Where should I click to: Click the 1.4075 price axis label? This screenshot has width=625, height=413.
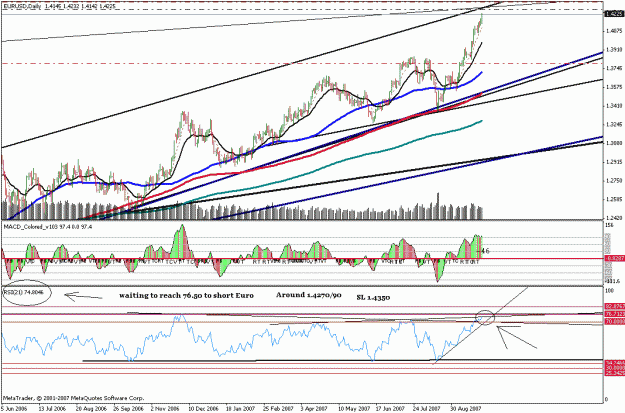(614, 31)
